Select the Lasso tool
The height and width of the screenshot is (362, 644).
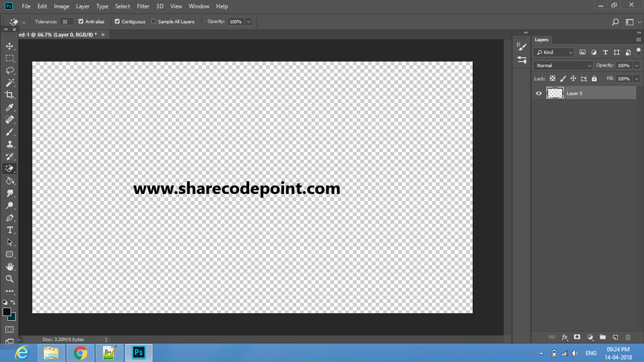pos(10,71)
